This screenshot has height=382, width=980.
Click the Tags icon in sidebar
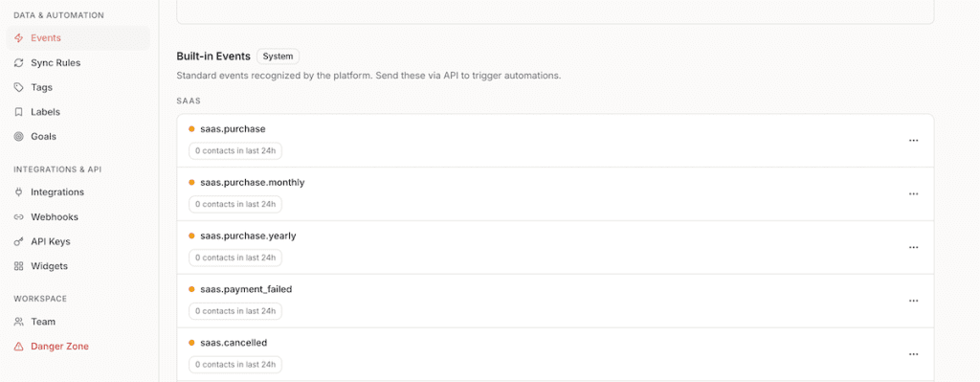(x=19, y=87)
